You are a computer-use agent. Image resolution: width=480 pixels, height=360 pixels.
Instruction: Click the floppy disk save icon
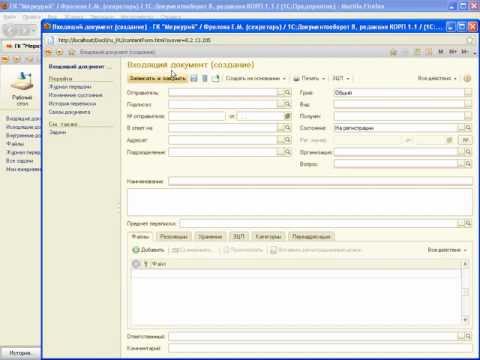coord(194,78)
